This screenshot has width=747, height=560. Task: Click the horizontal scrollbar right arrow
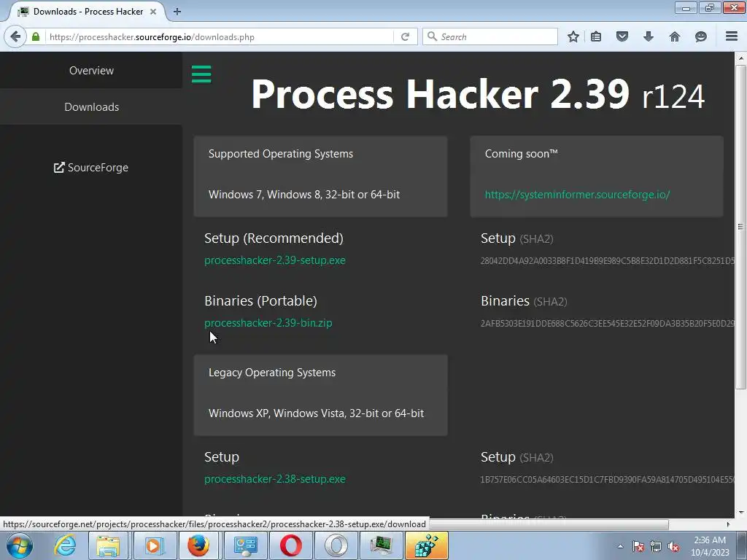(728, 524)
